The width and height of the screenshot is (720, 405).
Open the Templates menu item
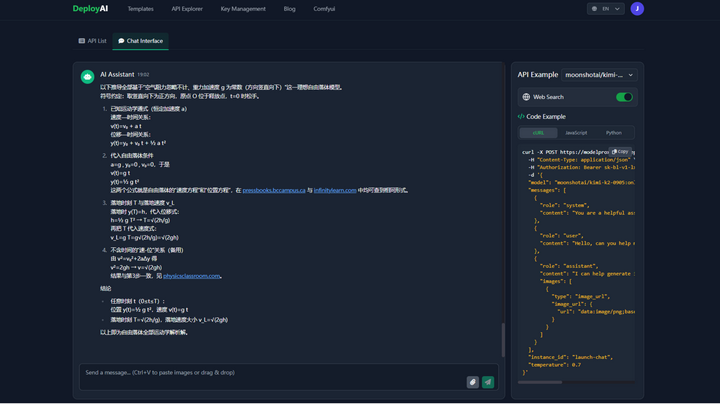click(141, 9)
